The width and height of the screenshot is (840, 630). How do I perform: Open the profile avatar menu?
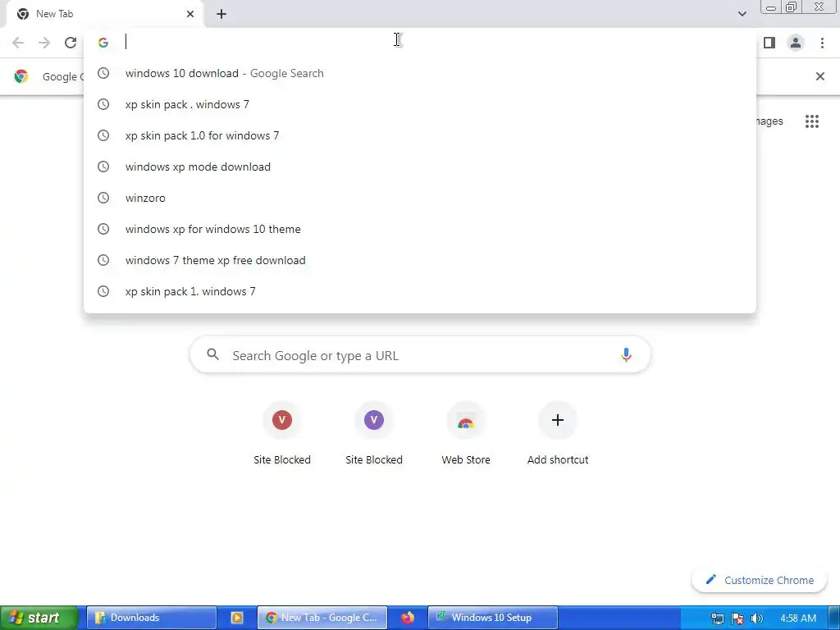point(796,43)
